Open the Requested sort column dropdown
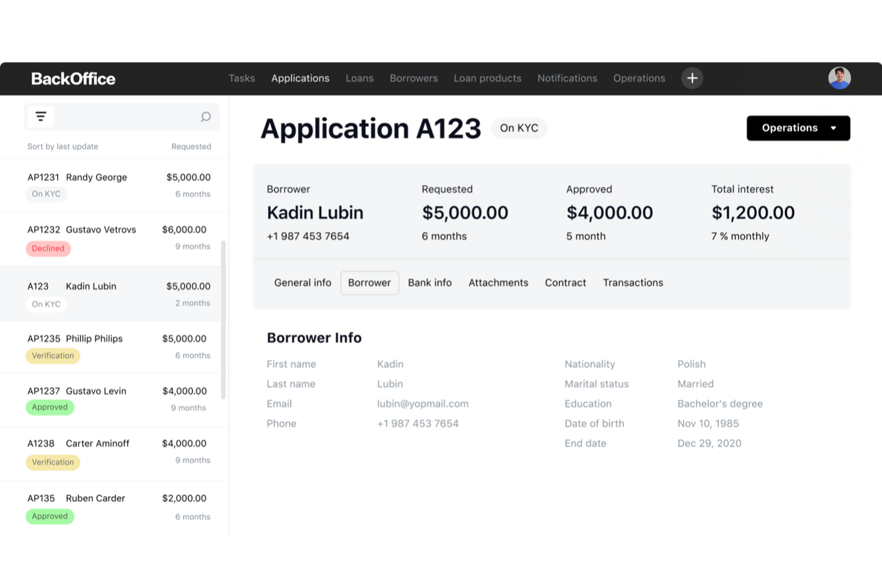 pyautogui.click(x=191, y=146)
